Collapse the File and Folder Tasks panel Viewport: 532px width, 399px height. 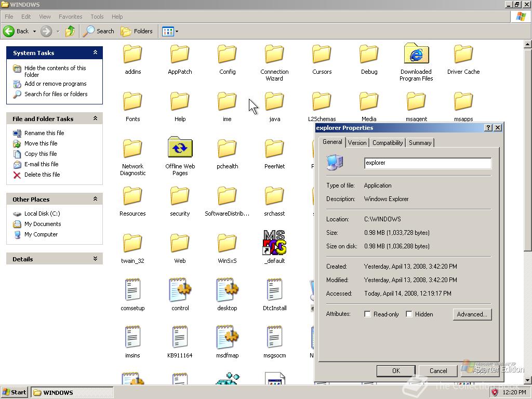pyautogui.click(x=96, y=118)
